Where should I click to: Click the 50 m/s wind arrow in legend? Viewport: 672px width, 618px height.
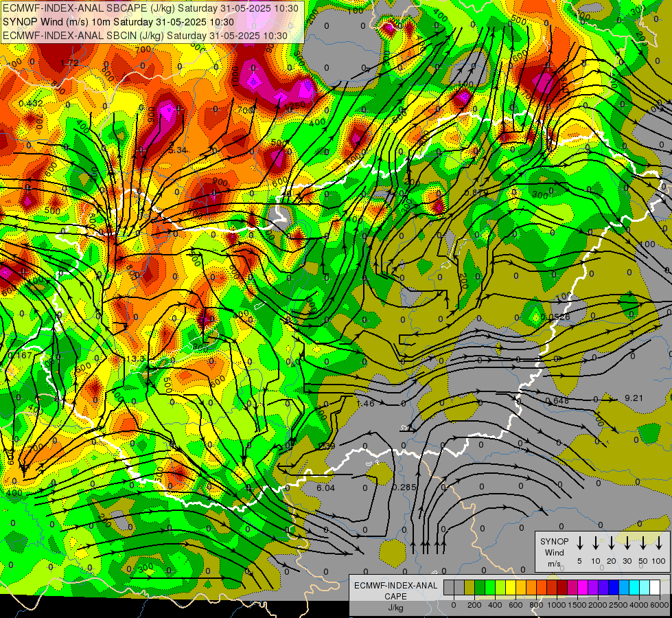pos(643,542)
